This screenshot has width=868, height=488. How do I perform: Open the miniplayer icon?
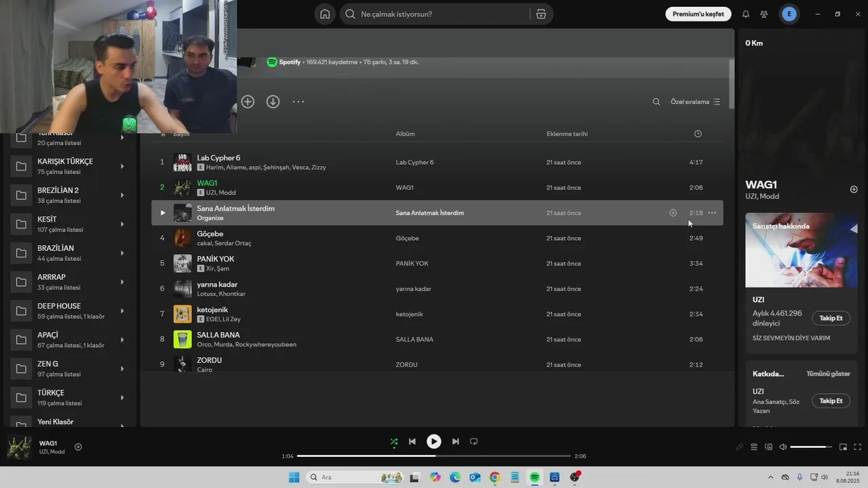tap(843, 447)
